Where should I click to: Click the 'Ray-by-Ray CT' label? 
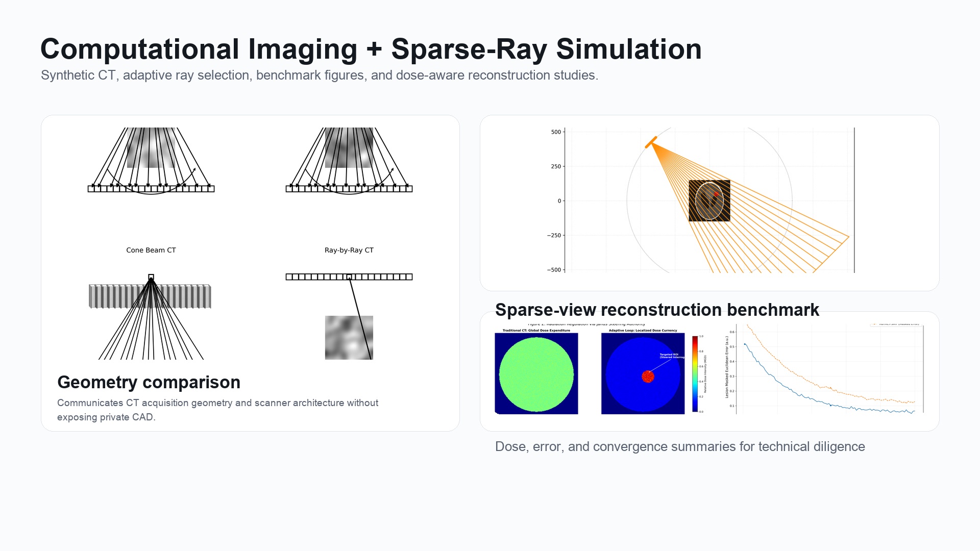coord(349,250)
